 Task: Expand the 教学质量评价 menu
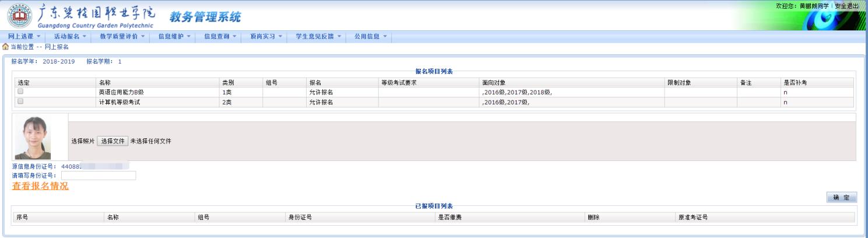coord(122,37)
